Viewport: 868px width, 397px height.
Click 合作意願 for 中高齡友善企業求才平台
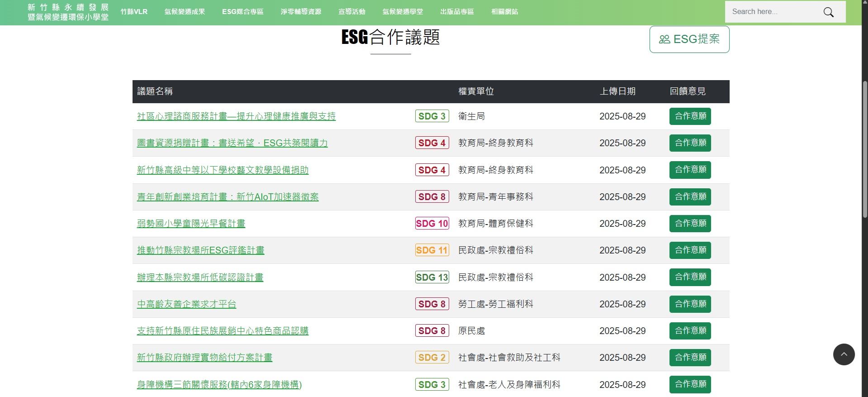click(690, 304)
